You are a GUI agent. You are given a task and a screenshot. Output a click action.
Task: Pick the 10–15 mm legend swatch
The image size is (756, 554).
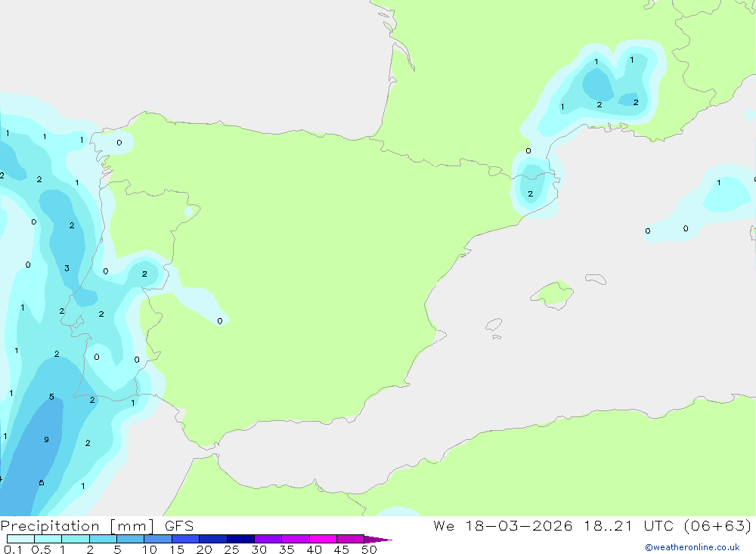point(158,539)
